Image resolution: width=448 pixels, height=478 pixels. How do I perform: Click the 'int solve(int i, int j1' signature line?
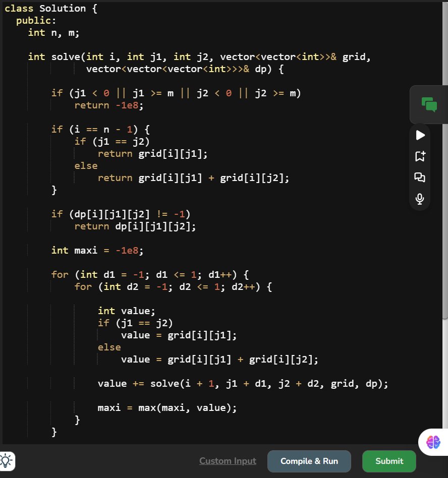click(x=199, y=56)
